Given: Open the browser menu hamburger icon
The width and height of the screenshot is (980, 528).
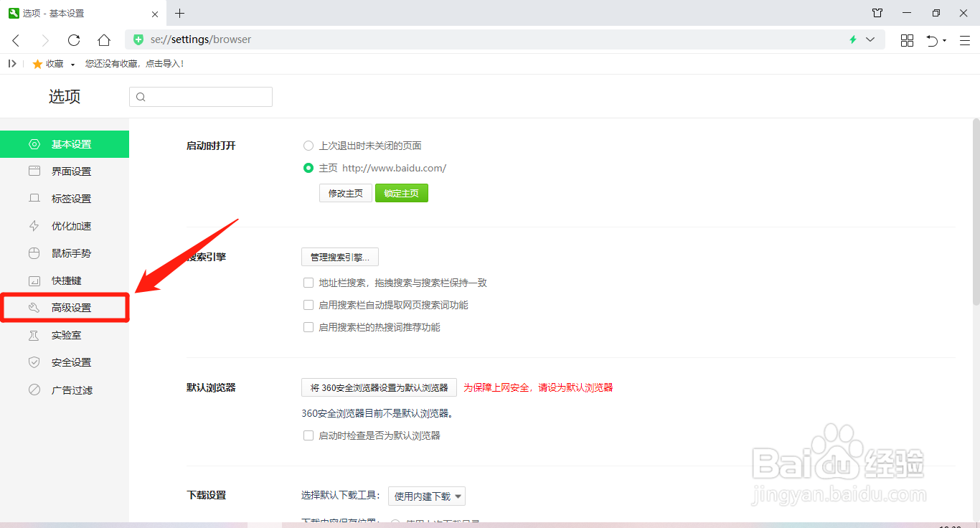Looking at the screenshot, I should tap(964, 40).
